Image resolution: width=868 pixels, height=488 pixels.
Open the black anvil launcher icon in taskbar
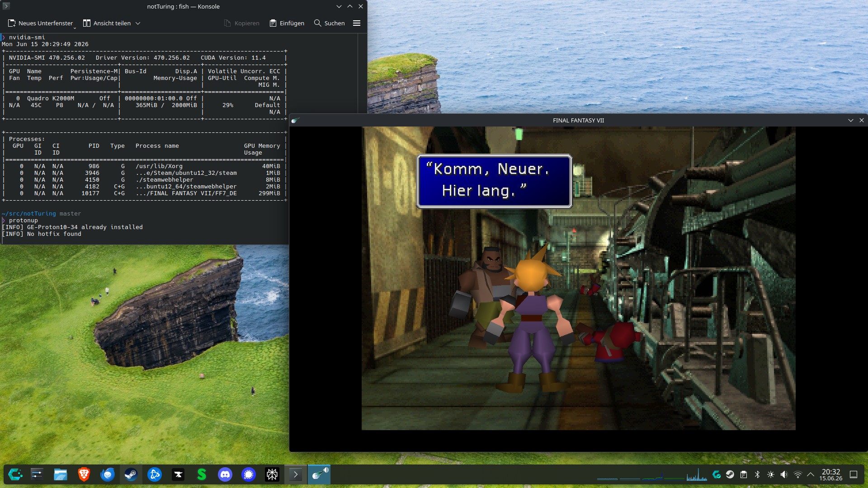(x=178, y=474)
